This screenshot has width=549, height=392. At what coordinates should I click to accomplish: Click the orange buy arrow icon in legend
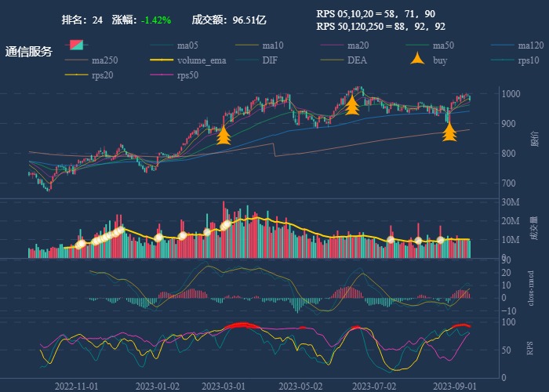pos(419,60)
